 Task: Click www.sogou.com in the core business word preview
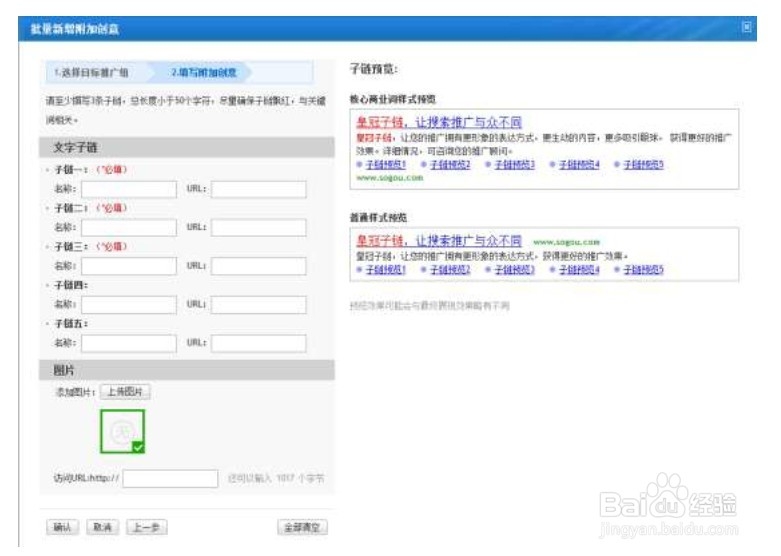(390, 178)
